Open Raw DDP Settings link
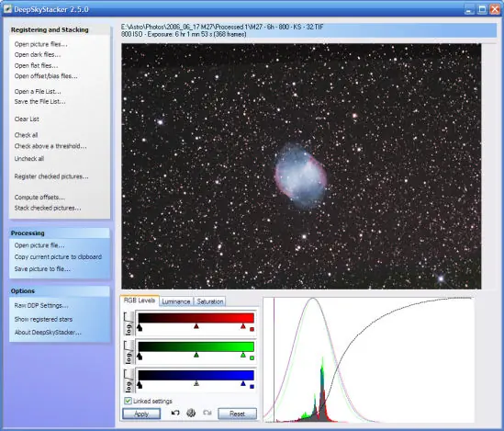 coord(41,305)
